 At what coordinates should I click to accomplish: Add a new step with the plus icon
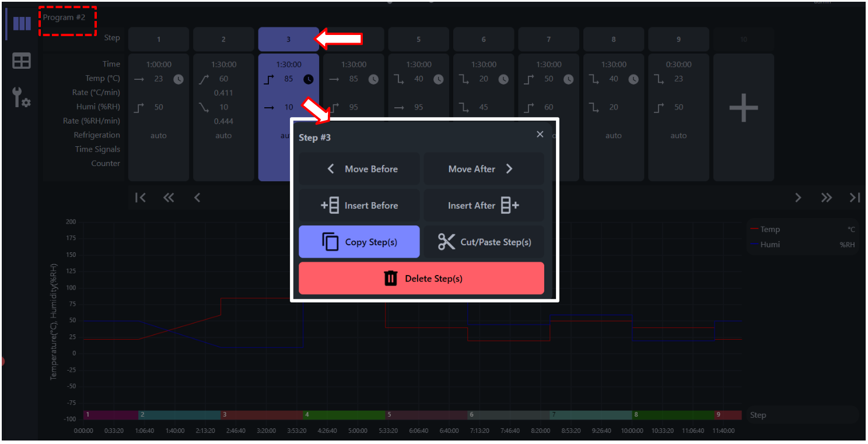pos(744,108)
